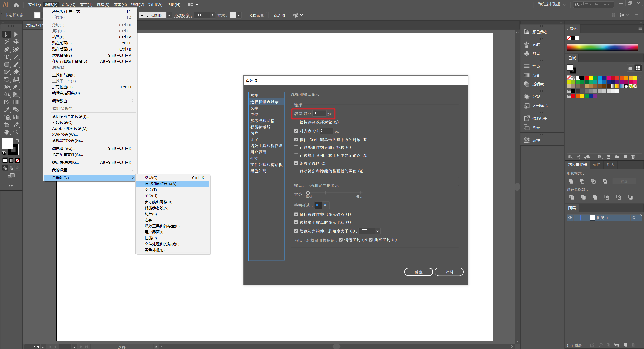The image size is (644, 349).
Task: Open the Gradient (渐变) panel
Action: pos(536,75)
